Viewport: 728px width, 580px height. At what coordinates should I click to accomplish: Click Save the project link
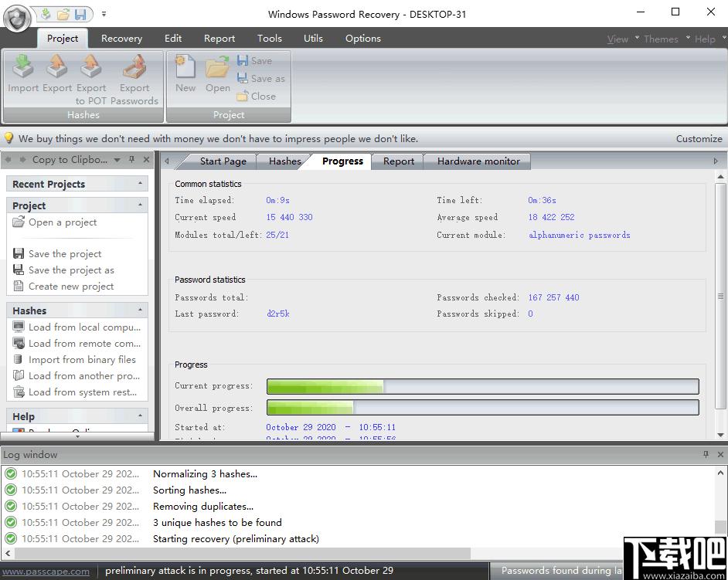click(x=57, y=254)
